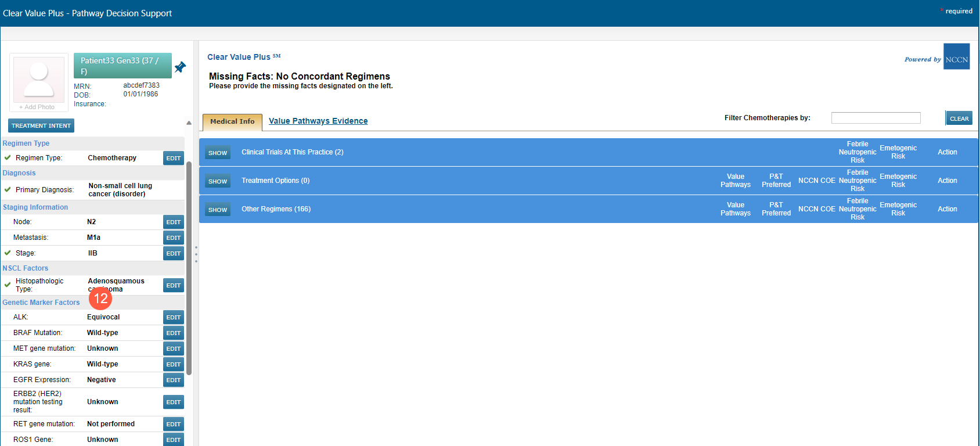Edit the ALK marker result
The width and height of the screenshot is (980, 446).
pyautogui.click(x=173, y=318)
